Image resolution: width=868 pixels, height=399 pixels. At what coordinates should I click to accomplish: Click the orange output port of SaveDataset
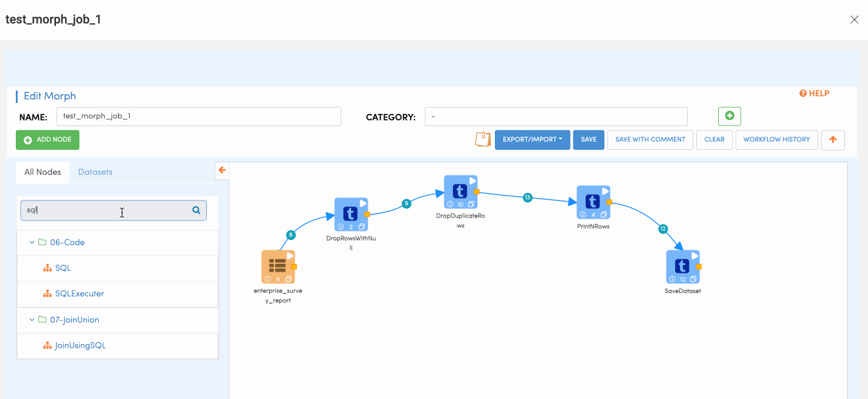(x=699, y=267)
